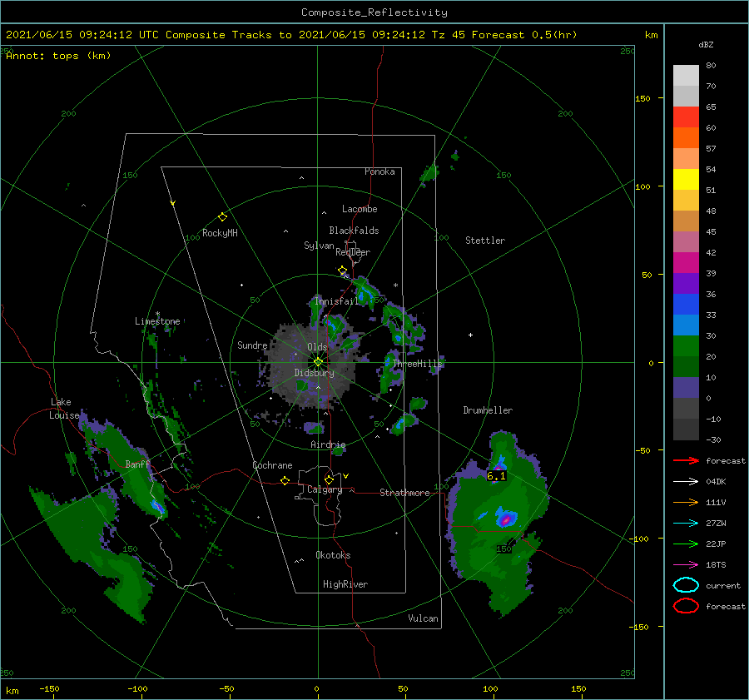749x700 pixels.
Task: Click the light gray 70-80 dBZ swatch
Action: click(686, 75)
